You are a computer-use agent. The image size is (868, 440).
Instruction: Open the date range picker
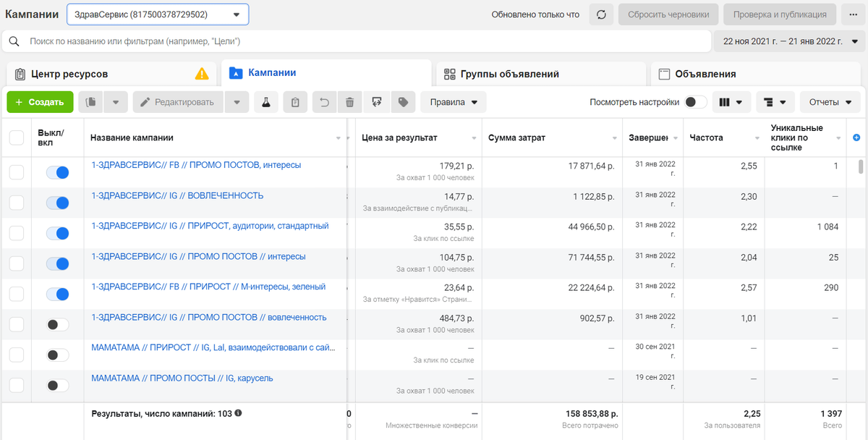(789, 41)
